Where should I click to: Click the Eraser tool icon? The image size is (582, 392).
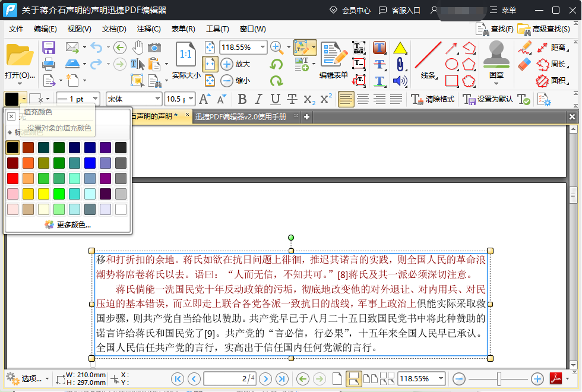[524, 64]
